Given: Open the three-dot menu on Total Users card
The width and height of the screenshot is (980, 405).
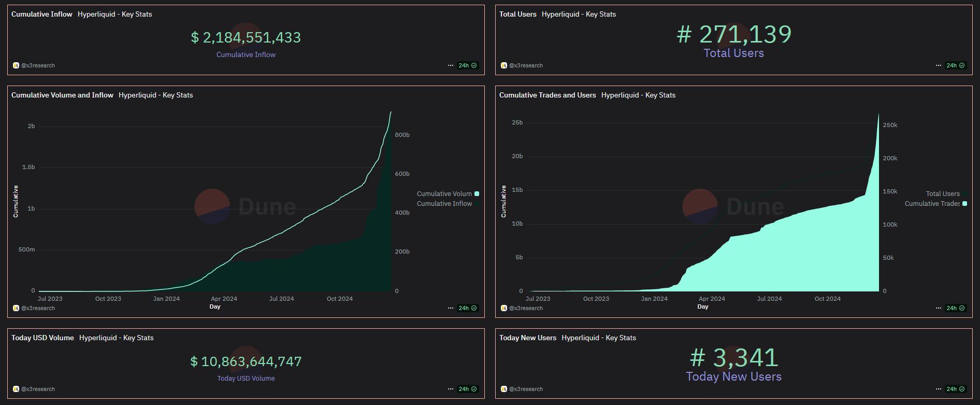Looking at the screenshot, I should [x=939, y=65].
